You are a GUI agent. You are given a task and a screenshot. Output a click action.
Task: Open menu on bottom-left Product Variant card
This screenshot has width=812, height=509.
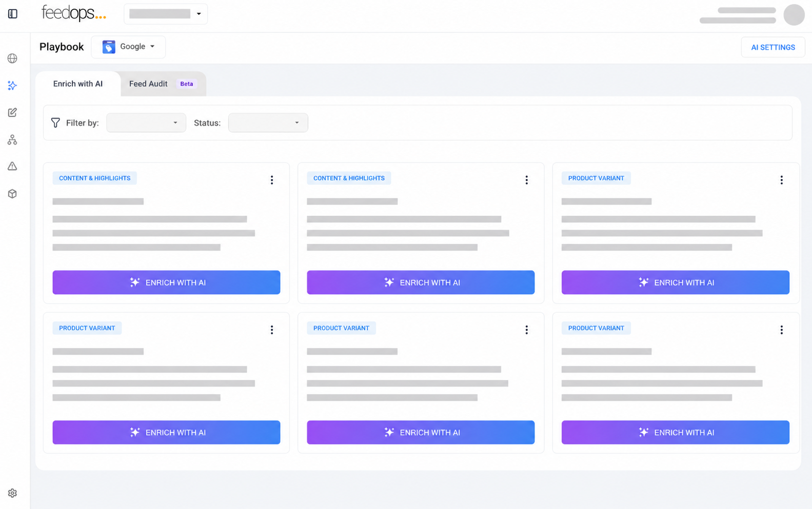272,330
